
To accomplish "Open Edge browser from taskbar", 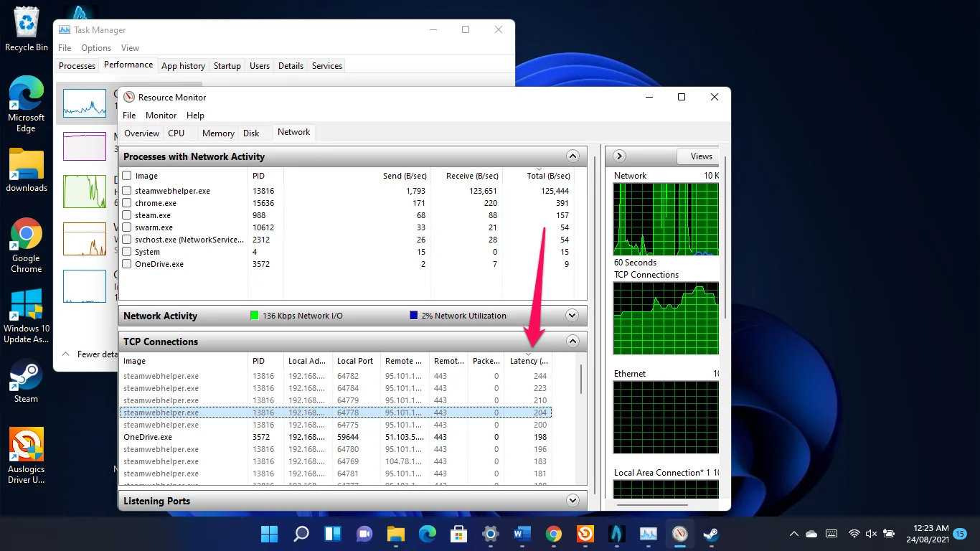I will point(428,534).
